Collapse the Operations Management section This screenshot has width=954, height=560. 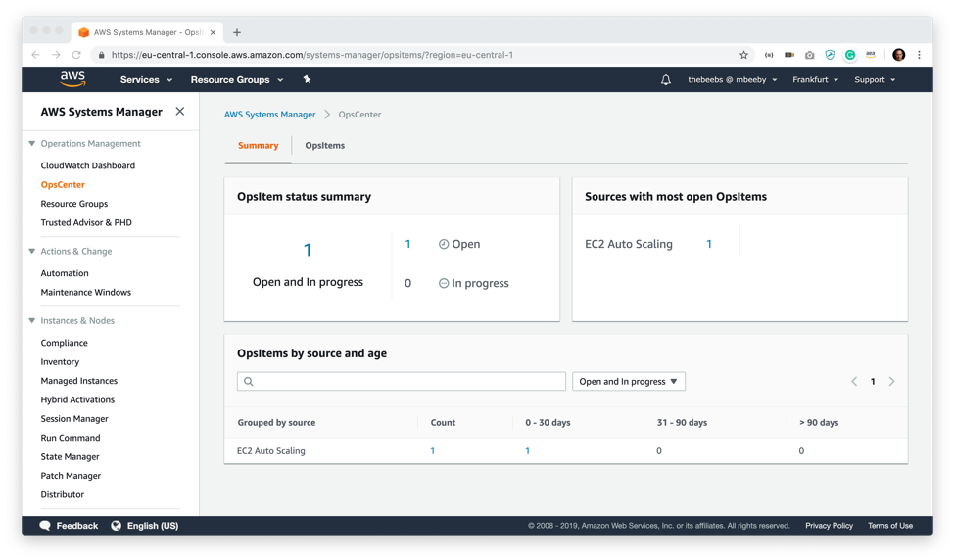[31, 144]
